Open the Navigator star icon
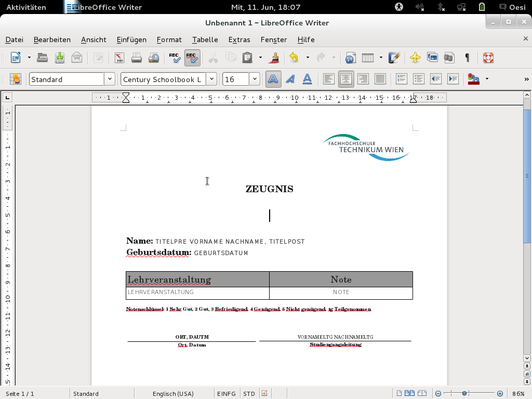The width and height of the screenshot is (532, 399). click(x=415, y=58)
